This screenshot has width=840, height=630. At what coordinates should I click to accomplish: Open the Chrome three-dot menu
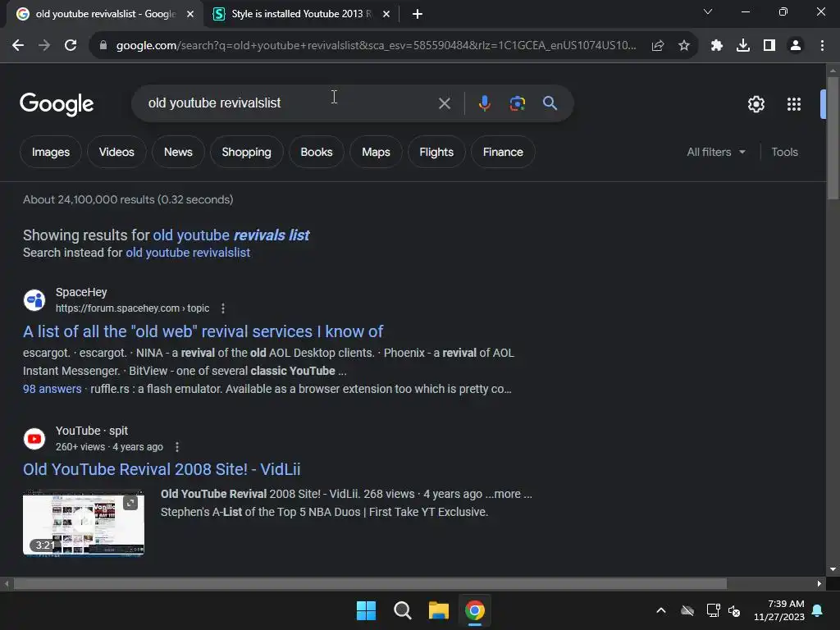pyautogui.click(x=822, y=46)
